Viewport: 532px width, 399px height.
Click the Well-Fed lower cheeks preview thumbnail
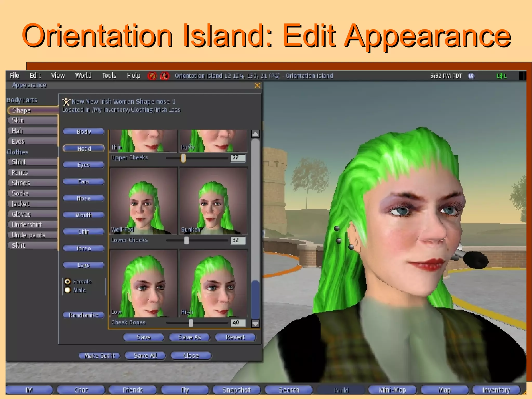144,201
